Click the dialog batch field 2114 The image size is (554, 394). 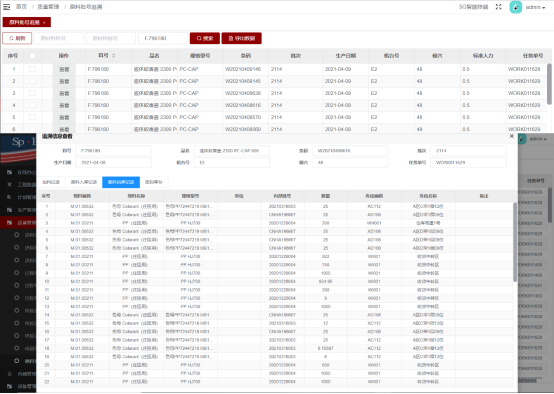pos(468,151)
